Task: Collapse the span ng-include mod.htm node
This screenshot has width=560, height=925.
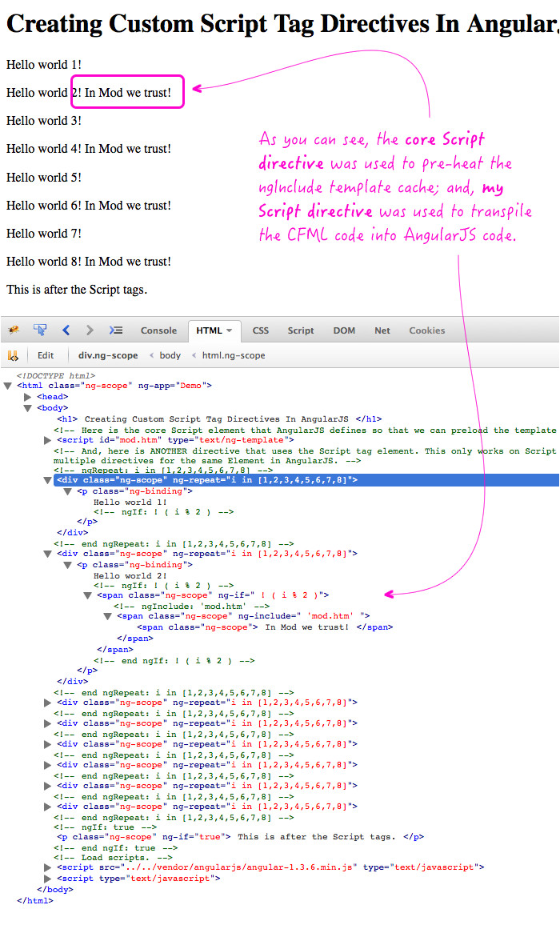Action: click(107, 616)
